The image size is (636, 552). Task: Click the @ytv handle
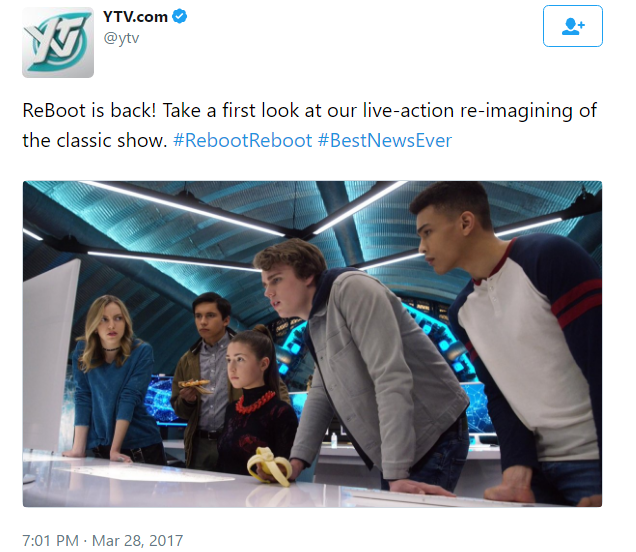[121, 38]
